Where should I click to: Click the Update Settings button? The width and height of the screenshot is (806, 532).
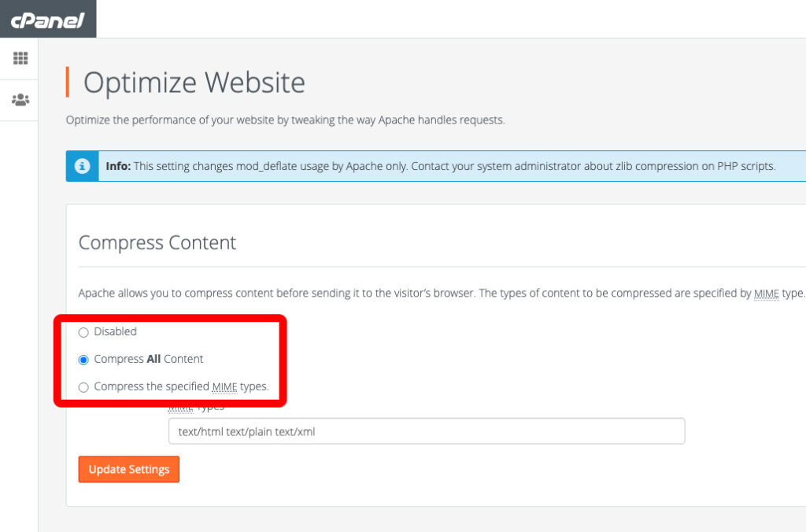(128, 469)
